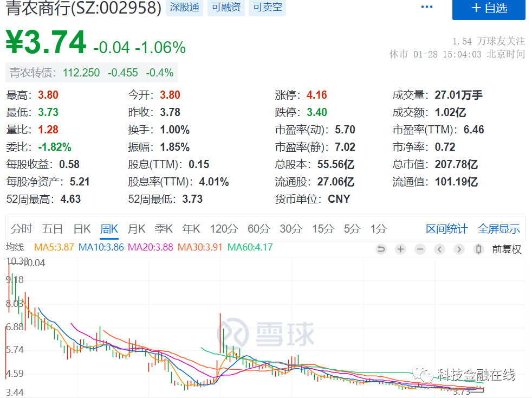Switch to the 日K daily chart tab
Image resolution: width=532 pixels, height=398 pixels.
coord(82,229)
